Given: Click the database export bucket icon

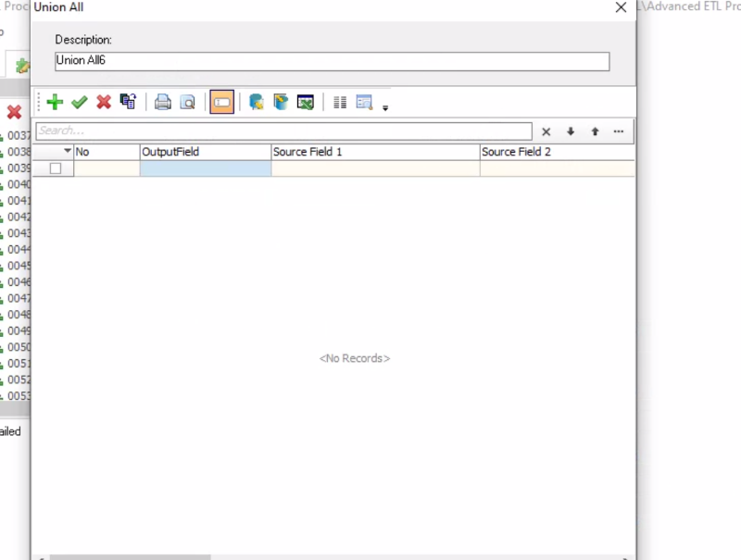Looking at the screenshot, I should coord(281,102).
